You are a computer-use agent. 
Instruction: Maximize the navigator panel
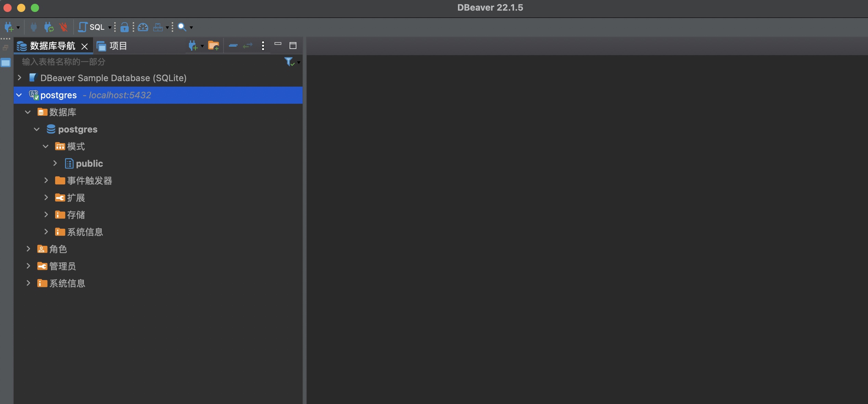pos(293,46)
